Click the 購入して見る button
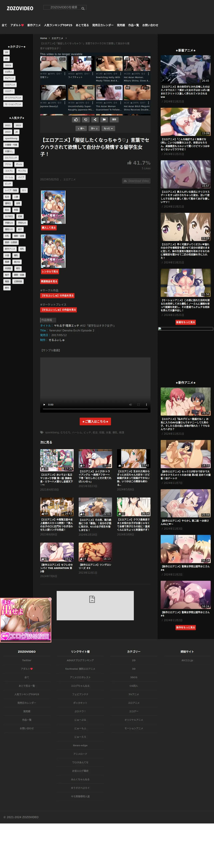 (x=49, y=228)
